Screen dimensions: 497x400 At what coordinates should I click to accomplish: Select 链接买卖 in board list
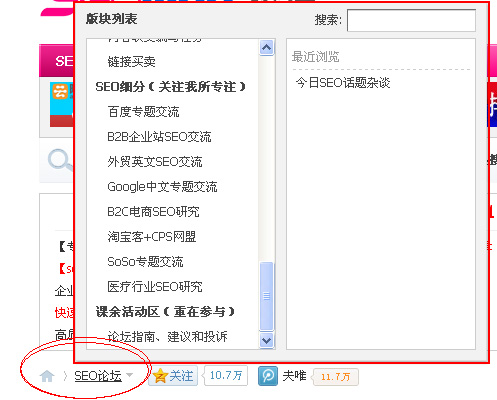pyautogui.click(x=131, y=62)
